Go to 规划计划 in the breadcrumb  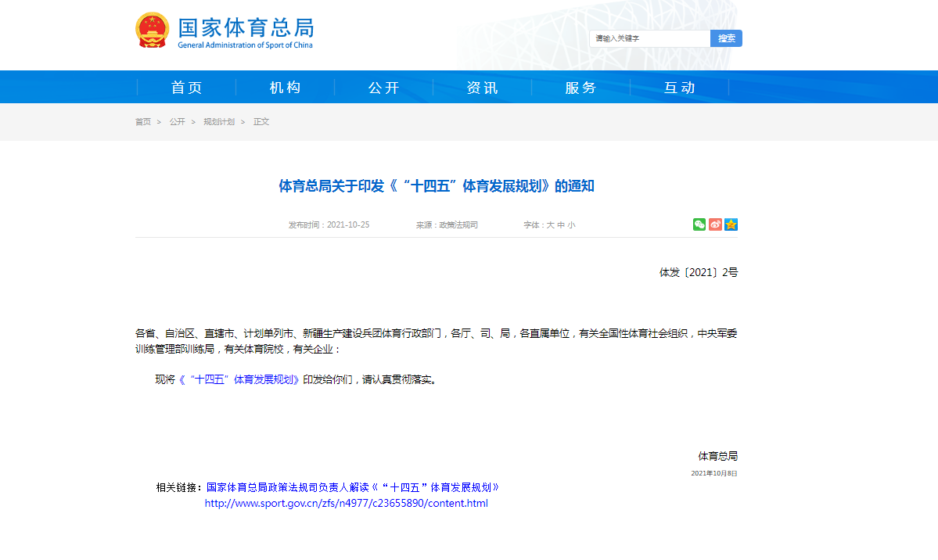coord(219,121)
